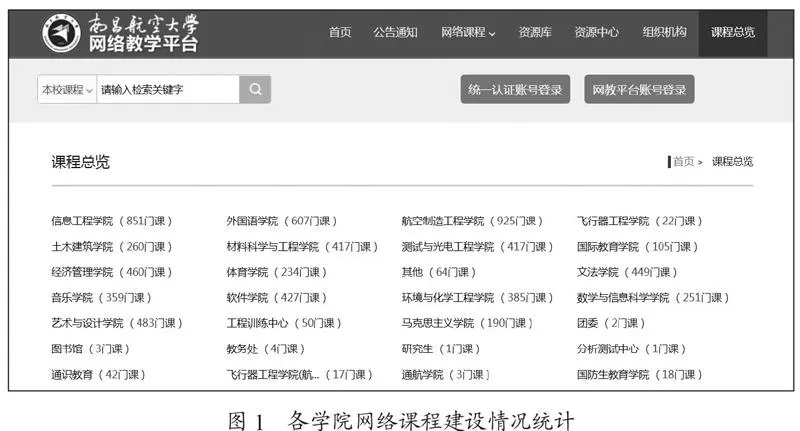Click the 网络教学平台 site title

point(143,44)
